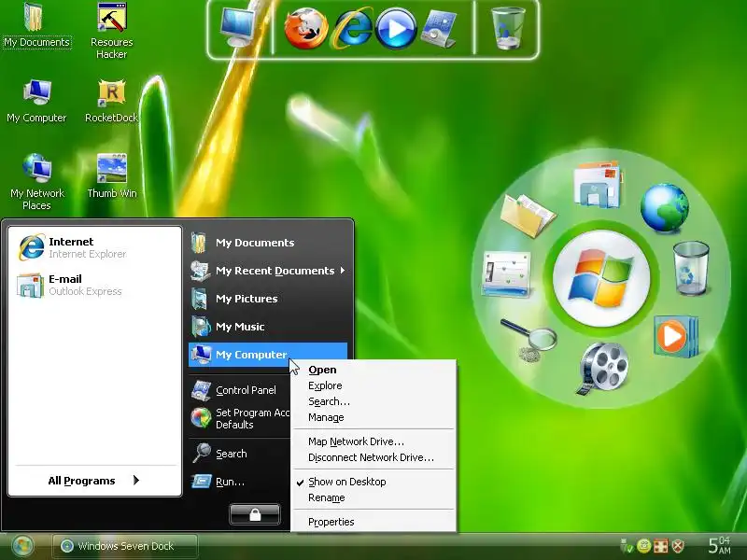
Task: Select Map Network Drive... entry
Action: [x=373, y=441]
